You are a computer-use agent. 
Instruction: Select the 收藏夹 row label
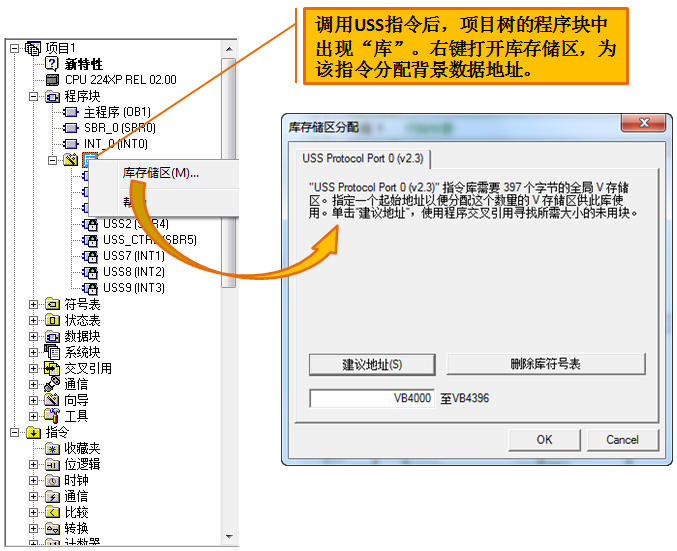pos(82,448)
